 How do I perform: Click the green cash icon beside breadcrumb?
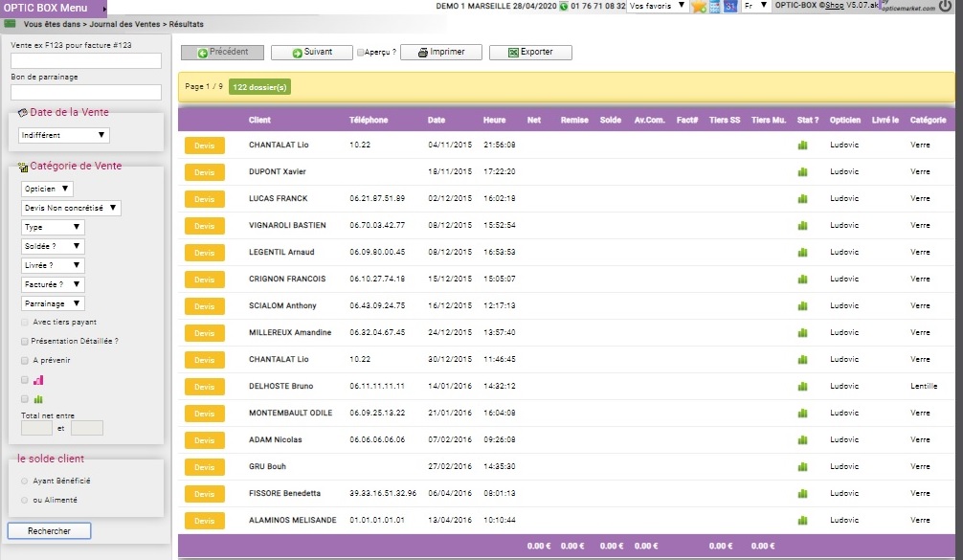[10, 24]
